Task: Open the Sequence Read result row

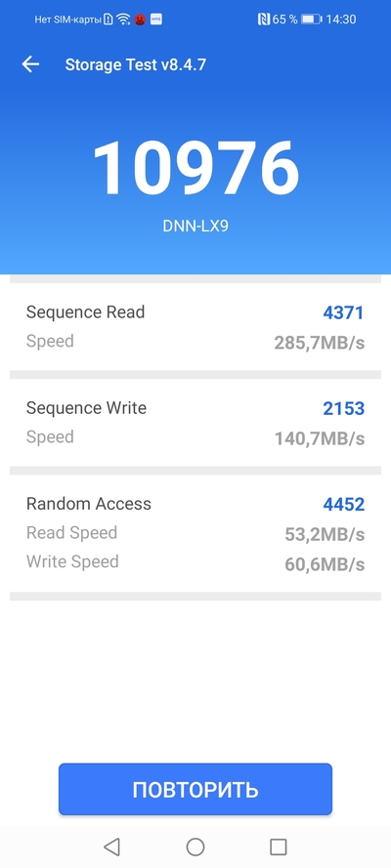Action: 195,327
